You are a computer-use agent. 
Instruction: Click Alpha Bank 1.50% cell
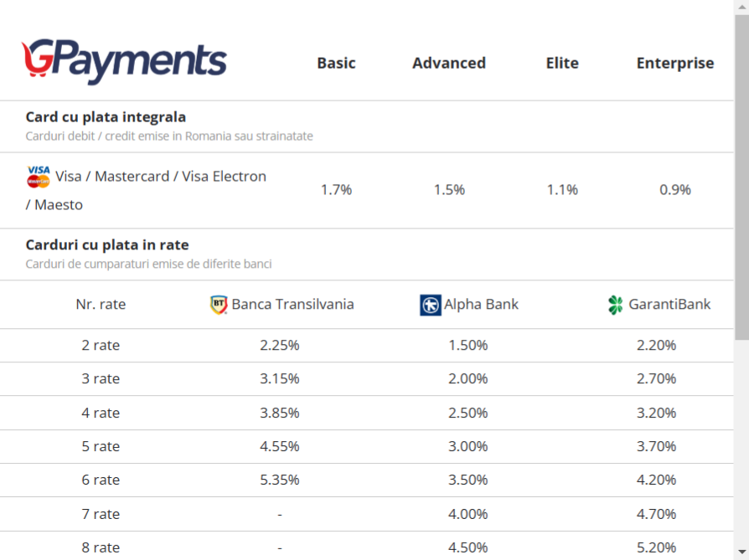click(x=467, y=345)
